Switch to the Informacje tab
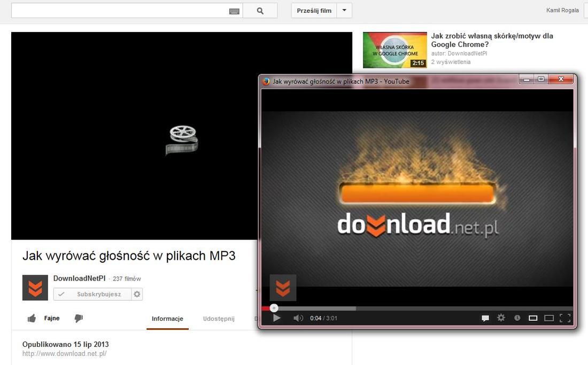 167,319
